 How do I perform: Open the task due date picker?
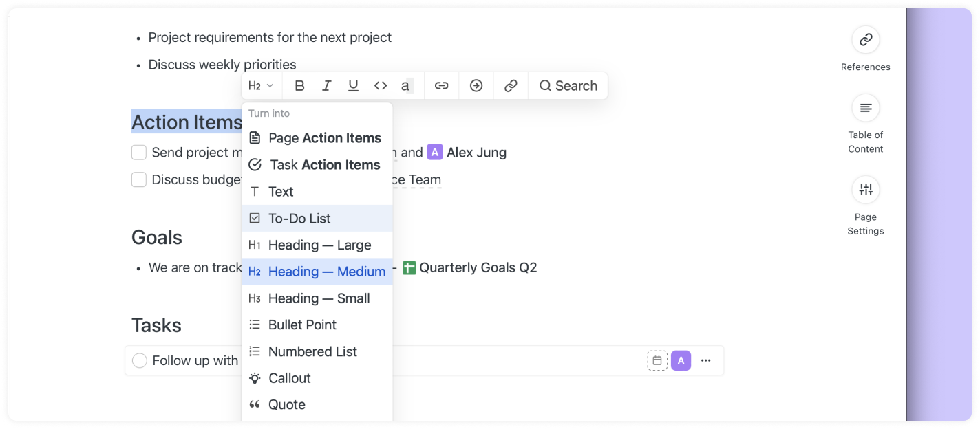click(x=657, y=361)
